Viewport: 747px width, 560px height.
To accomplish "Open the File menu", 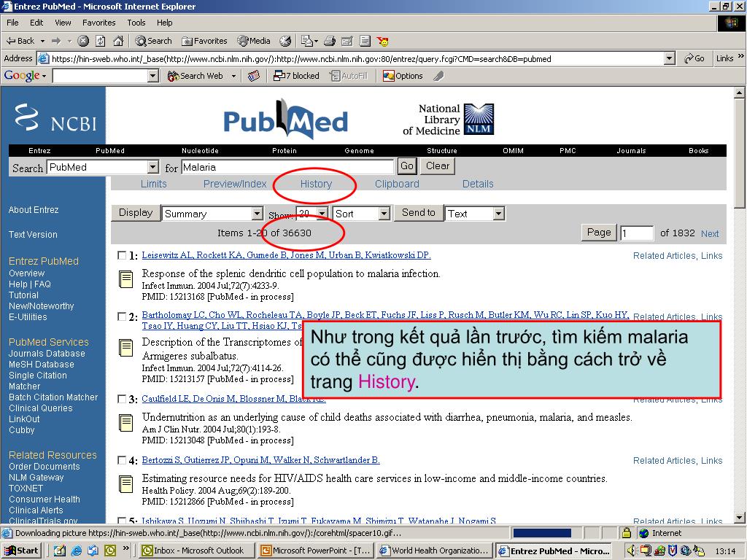I will click(12, 23).
